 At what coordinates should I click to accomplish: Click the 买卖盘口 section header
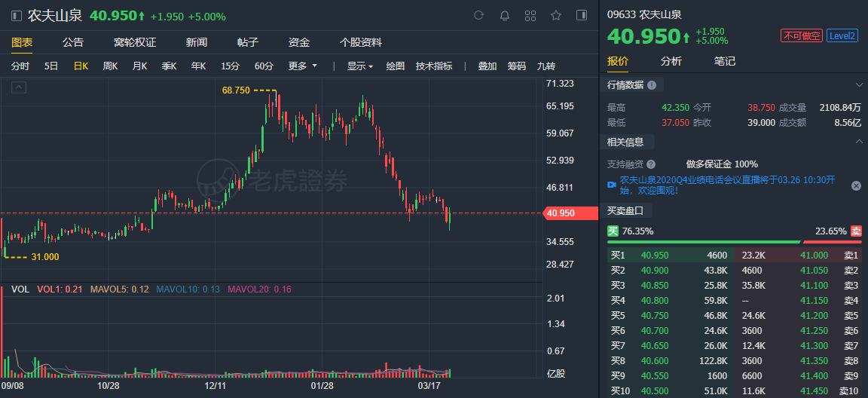pos(625,210)
